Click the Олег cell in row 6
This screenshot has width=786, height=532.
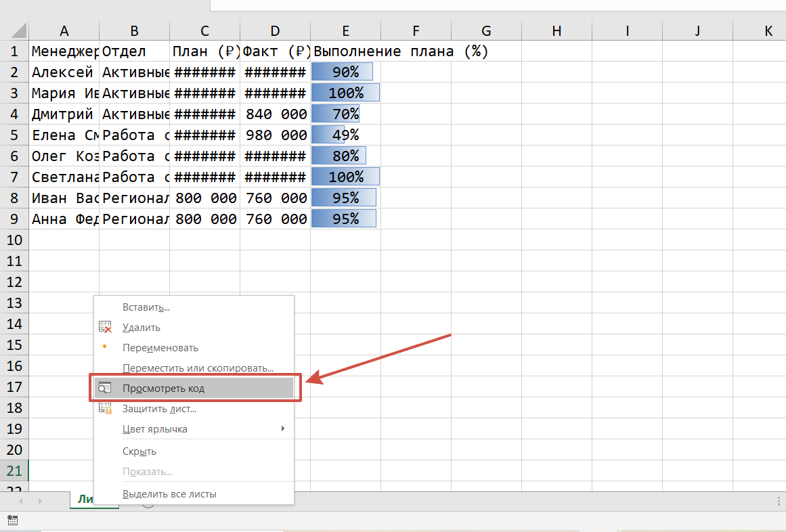(64, 156)
